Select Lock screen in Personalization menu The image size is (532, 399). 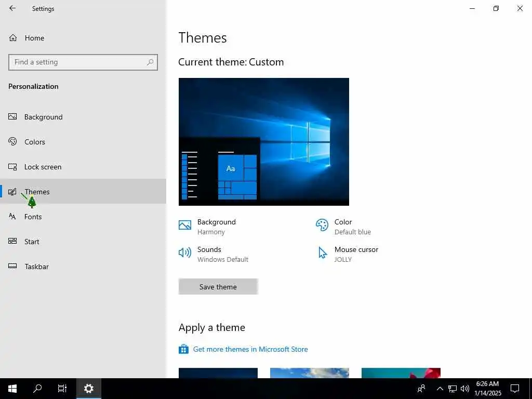coord(83,167)
